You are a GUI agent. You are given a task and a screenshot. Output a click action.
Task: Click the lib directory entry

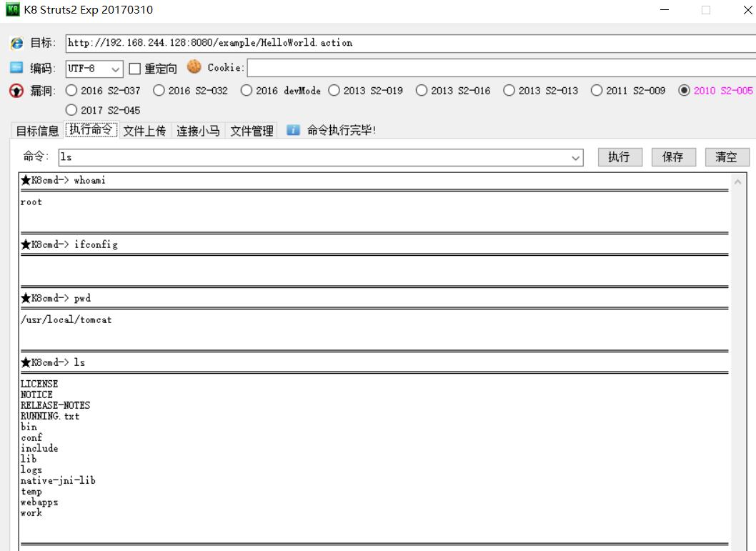[x=29, y=459]
